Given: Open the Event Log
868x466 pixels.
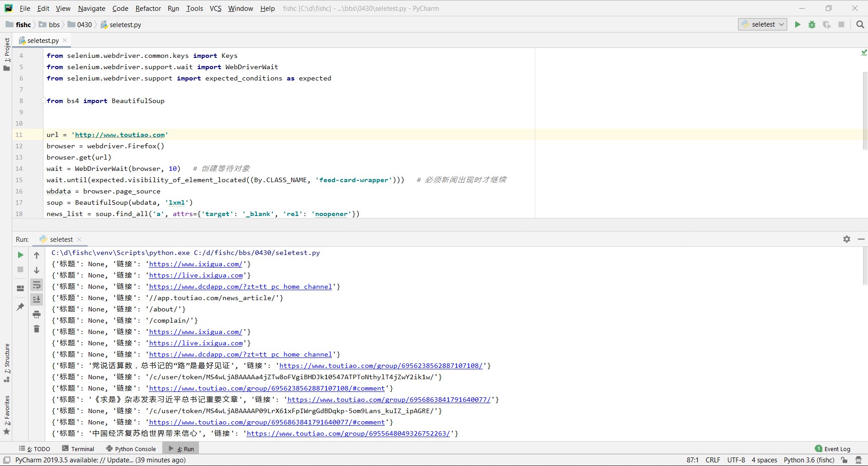Looking at the screenshot, I should pyautogui.click(x=832, y=449).
